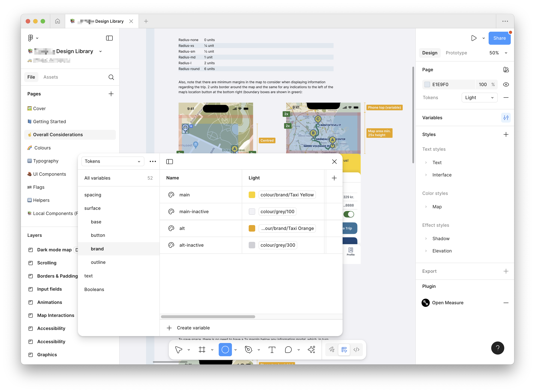Toggle page background visibility eye

coord(506,84)
